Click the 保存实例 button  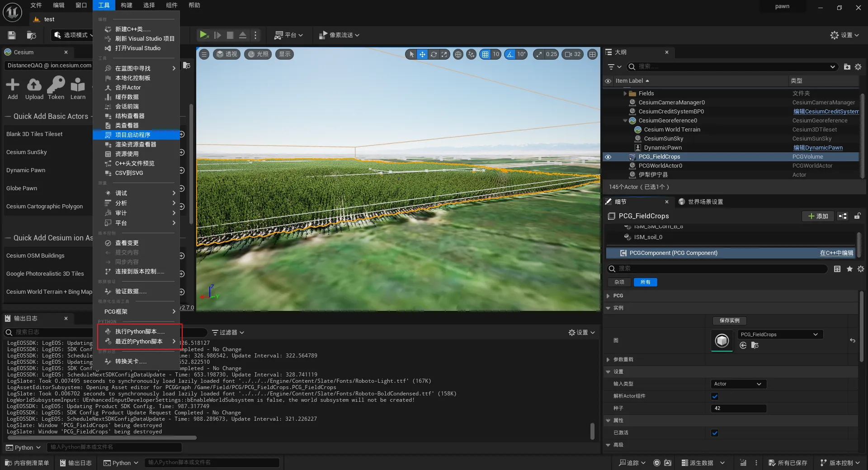[729, 320]
